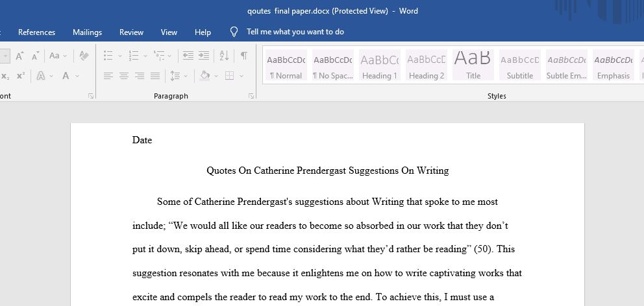Image resolution: width=644 pixels, height=306 pixels.
Task: Click the centered paper title heading
Action: point(327,171)
